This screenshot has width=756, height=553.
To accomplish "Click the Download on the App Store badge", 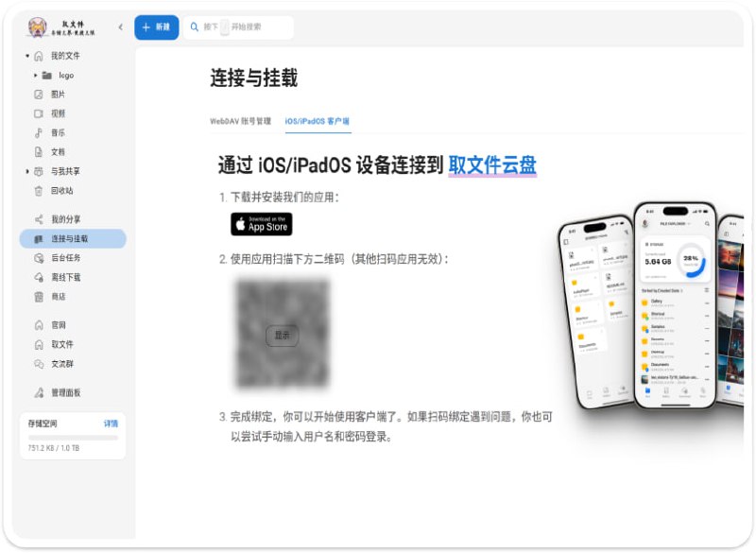I will [x=262, y=226].
